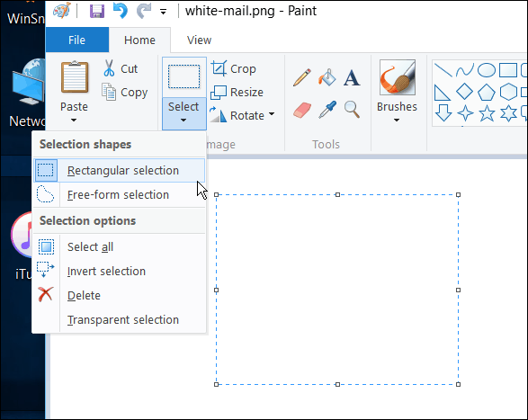Expand the Paste dropdown arrow

[74, 121]
